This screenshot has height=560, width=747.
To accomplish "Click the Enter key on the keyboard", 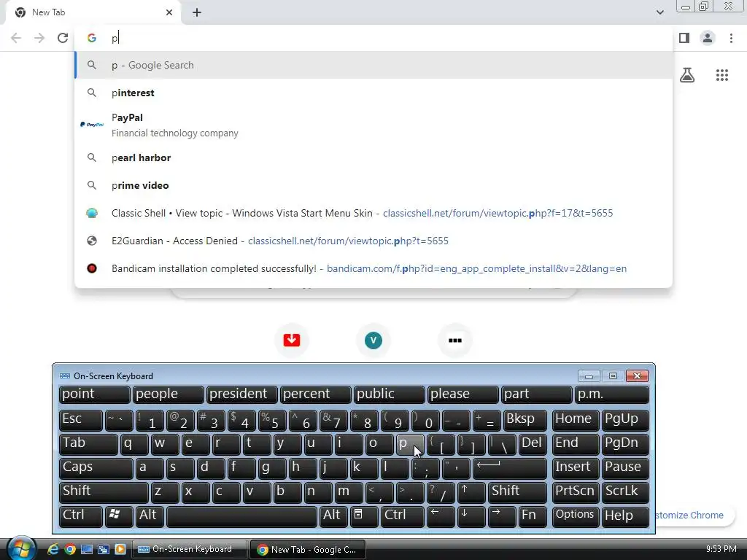I will (x=510, y=468).
